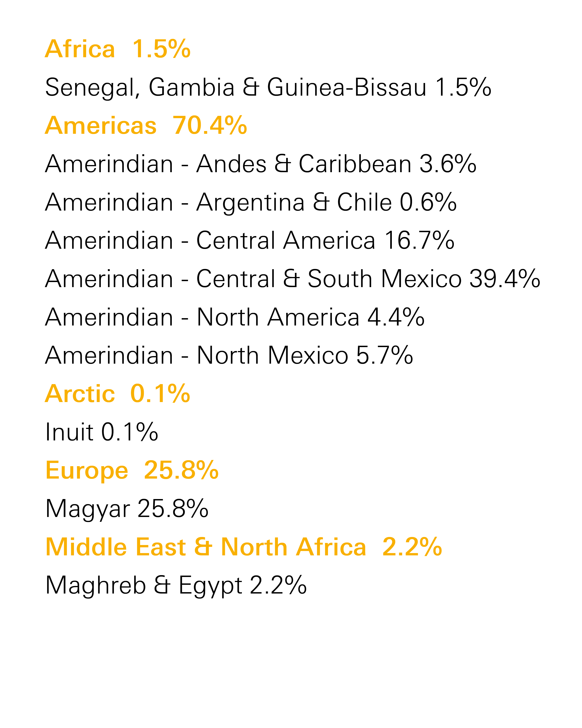This screenshot has height=728, width=582.
Task: Click Senegal, Gambia & Guinea-Bissau 1.5% entry
Action: click(268, 87)
